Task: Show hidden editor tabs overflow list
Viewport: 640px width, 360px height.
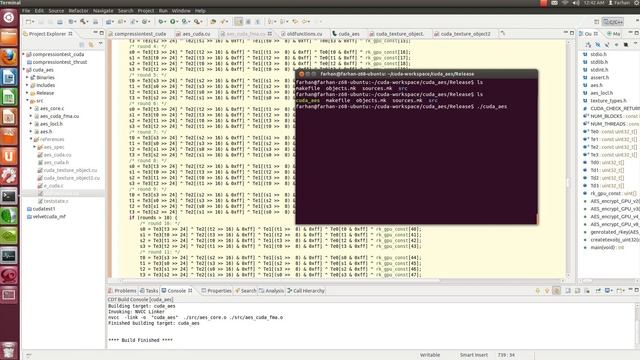Action: point(503,34)
